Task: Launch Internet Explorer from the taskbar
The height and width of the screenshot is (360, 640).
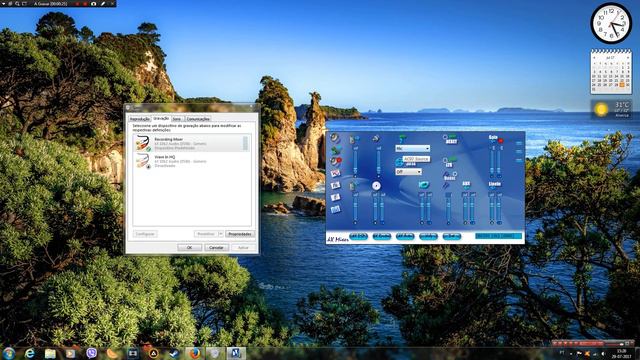Action: click(x=30, y=353)
